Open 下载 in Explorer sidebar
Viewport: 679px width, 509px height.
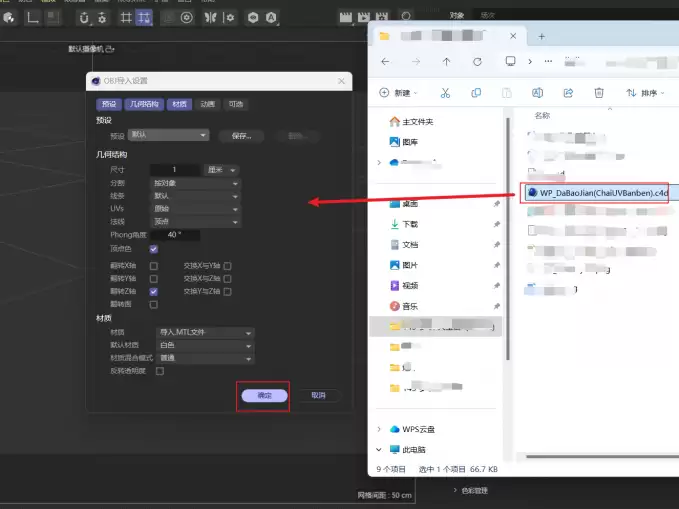pos(404,224)
